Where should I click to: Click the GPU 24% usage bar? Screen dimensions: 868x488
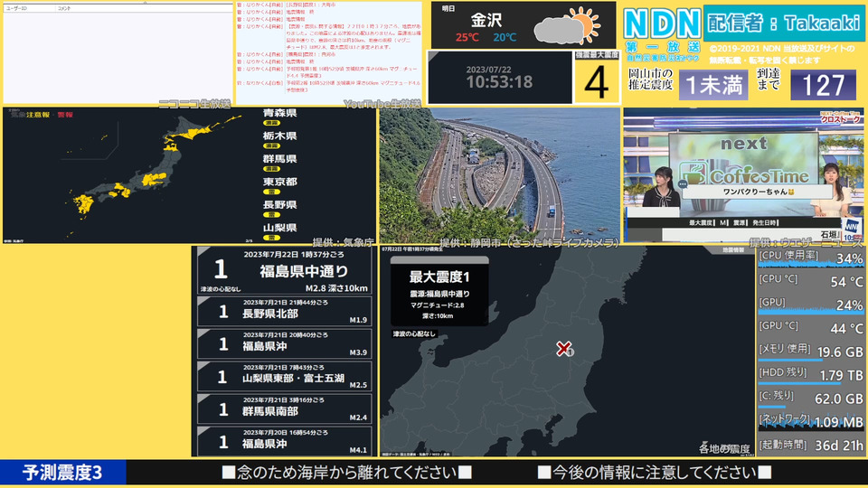(x=811, y=305)
